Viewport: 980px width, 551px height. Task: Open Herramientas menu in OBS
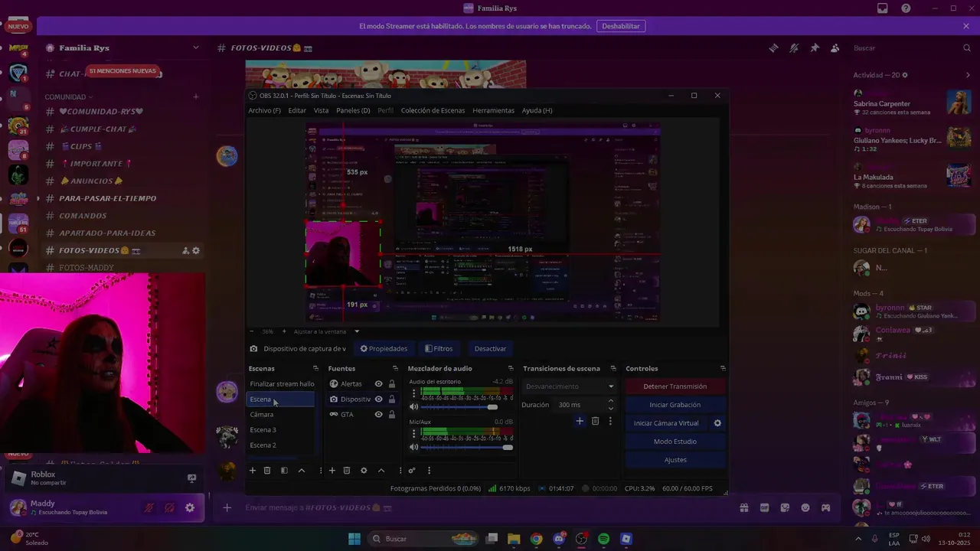493,110
